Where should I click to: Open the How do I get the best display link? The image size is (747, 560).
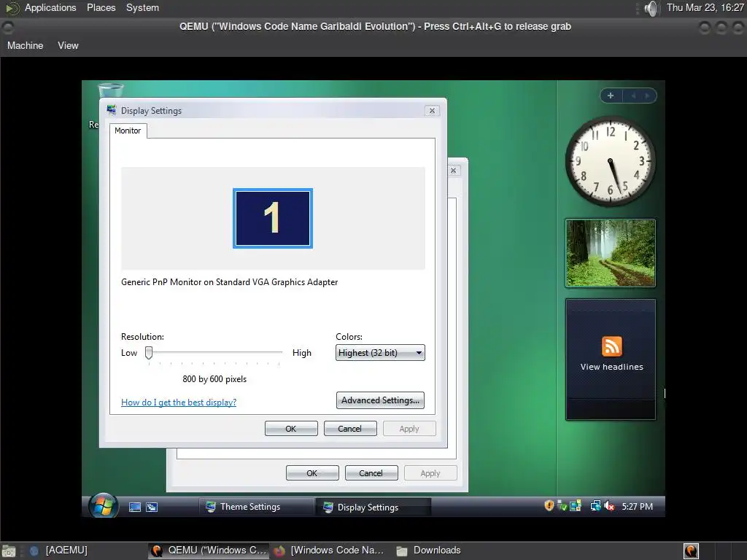pyautogui.click(x=179, y=402)
